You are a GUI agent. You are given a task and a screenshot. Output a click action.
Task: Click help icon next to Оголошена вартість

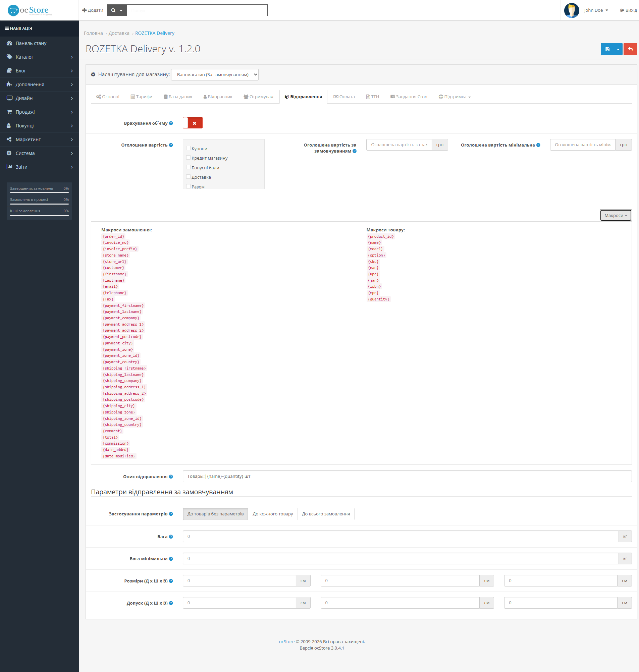[171, 145]
